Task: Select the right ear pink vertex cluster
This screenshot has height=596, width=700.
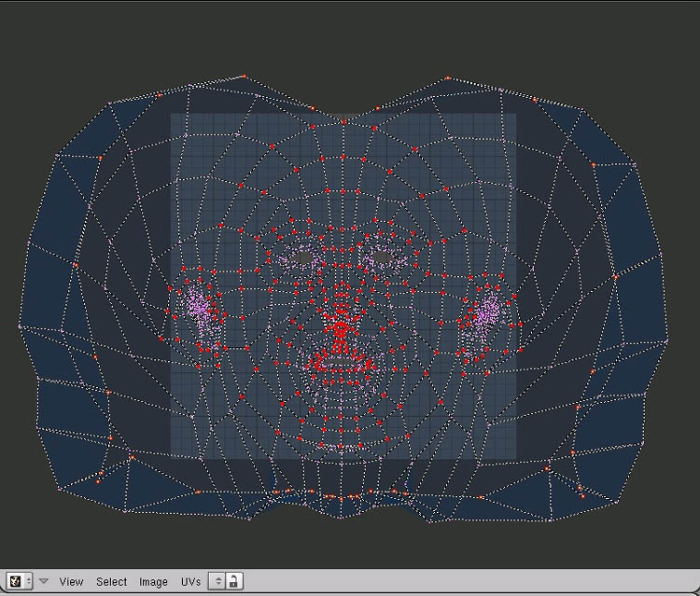Action: tap(486, 312)
